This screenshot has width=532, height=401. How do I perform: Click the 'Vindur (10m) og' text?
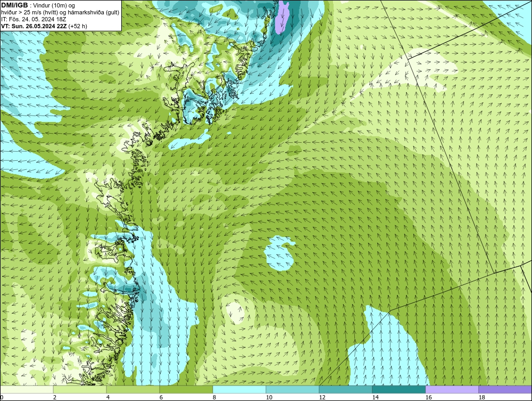pos(54,6)
